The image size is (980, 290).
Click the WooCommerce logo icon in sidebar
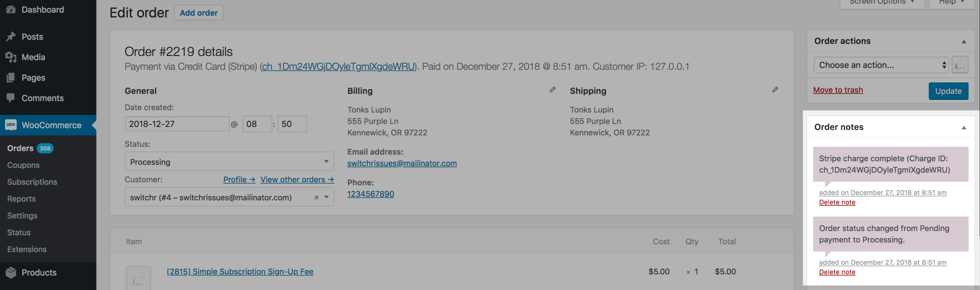pyautogui.click(x=11, y=125)
